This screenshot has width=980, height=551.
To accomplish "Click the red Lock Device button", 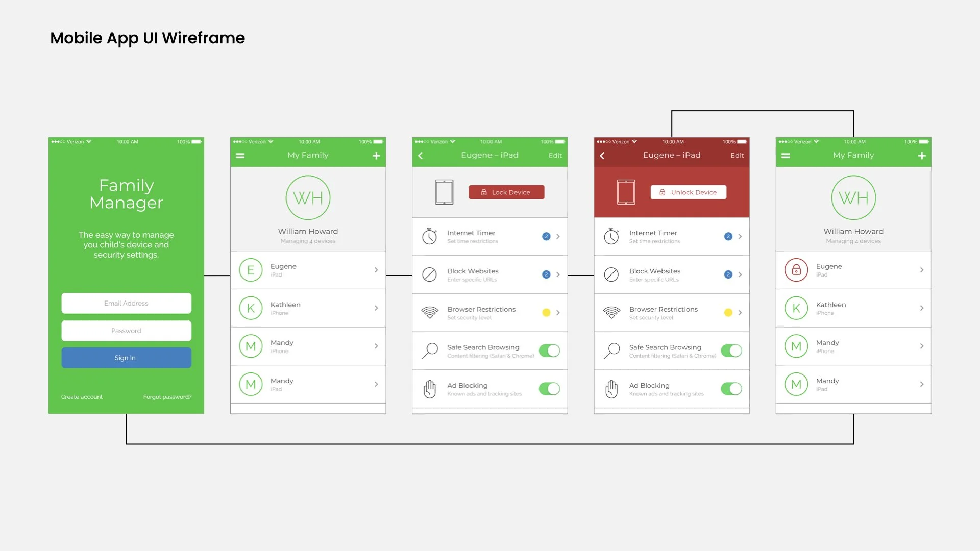I will 506,192.
